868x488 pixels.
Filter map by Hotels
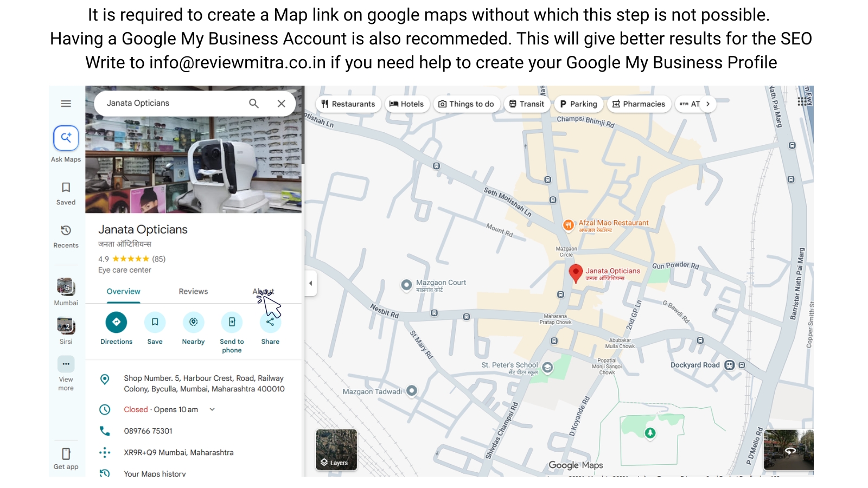click(x=407, y=104)
